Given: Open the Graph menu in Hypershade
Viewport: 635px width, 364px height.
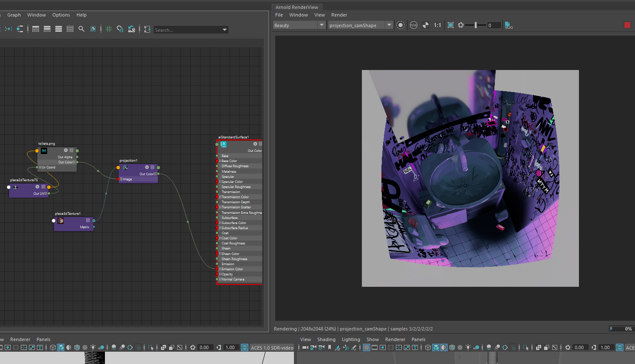Looking at the screenshot, I should point(14,15).
